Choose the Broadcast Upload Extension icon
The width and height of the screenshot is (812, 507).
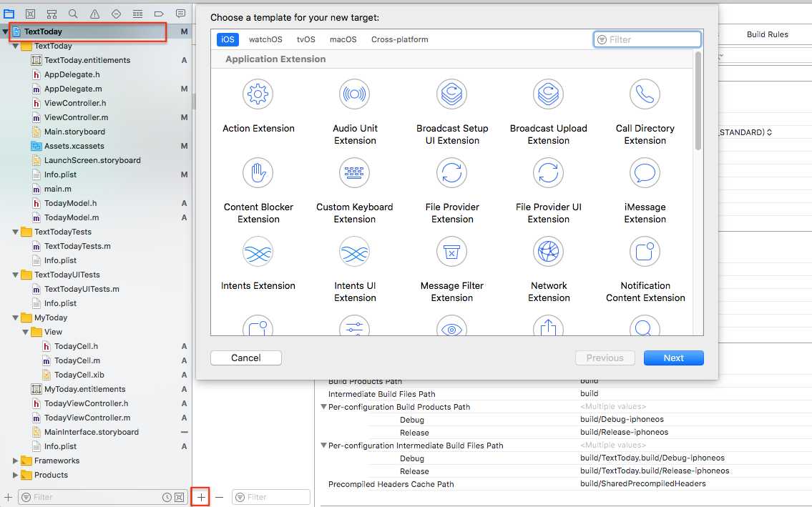pos(548,94)
